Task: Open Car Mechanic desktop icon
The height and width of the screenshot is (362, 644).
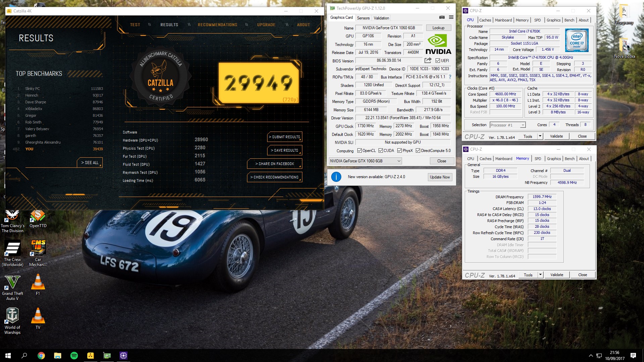Action: click(x=38, y=254)
